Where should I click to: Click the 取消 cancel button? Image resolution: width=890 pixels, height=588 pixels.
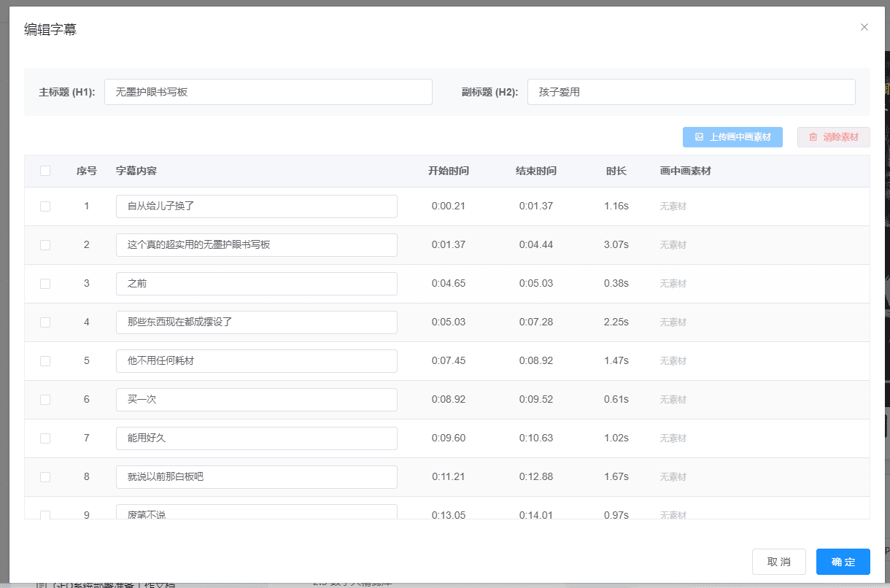click(778, 562)
